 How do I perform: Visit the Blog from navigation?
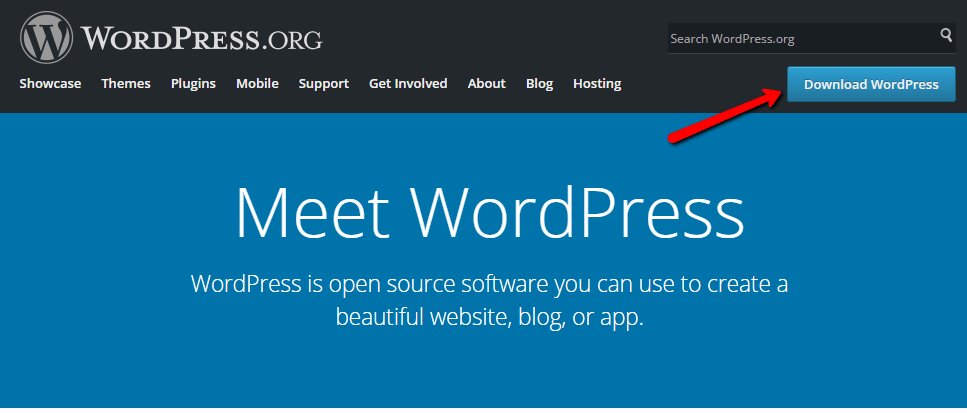point(539,84)
